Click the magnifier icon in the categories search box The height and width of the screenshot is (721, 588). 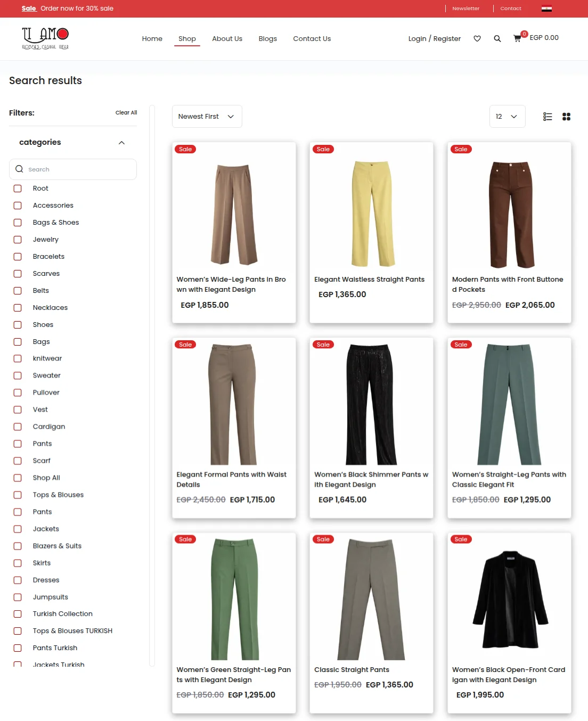(x=19, y=169)
